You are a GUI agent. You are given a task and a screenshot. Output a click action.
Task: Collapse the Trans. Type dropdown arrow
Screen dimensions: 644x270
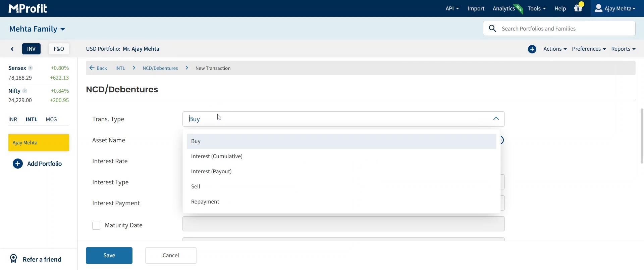[x=496, y=119]
